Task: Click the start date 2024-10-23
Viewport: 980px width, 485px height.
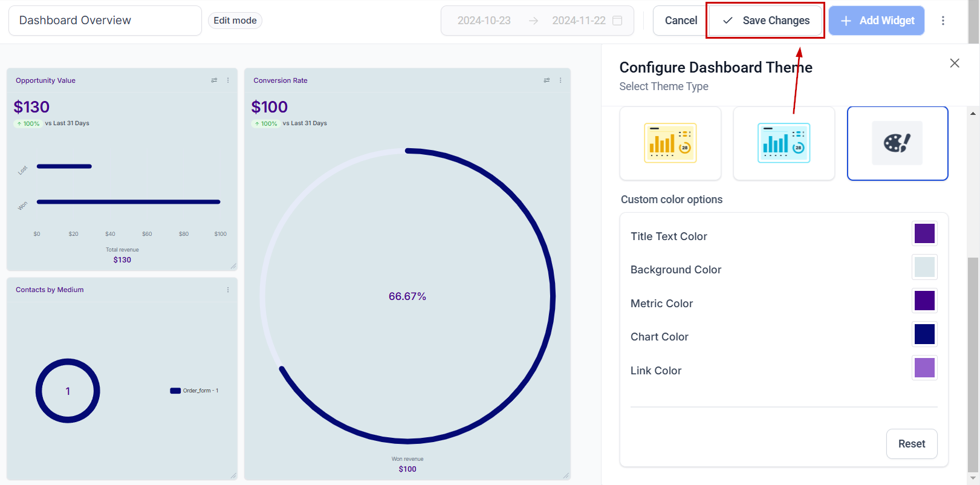Action: [484, 21]
